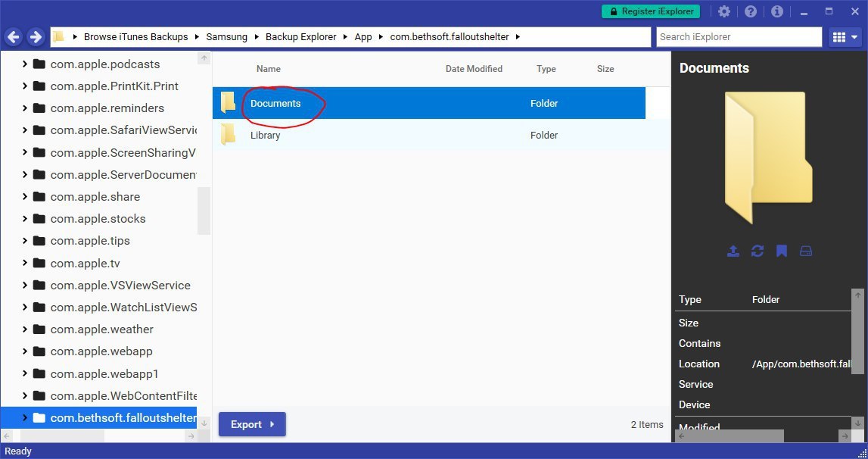Click the Export button
This screenshot has width=868, height=459.
coord(252,425)
